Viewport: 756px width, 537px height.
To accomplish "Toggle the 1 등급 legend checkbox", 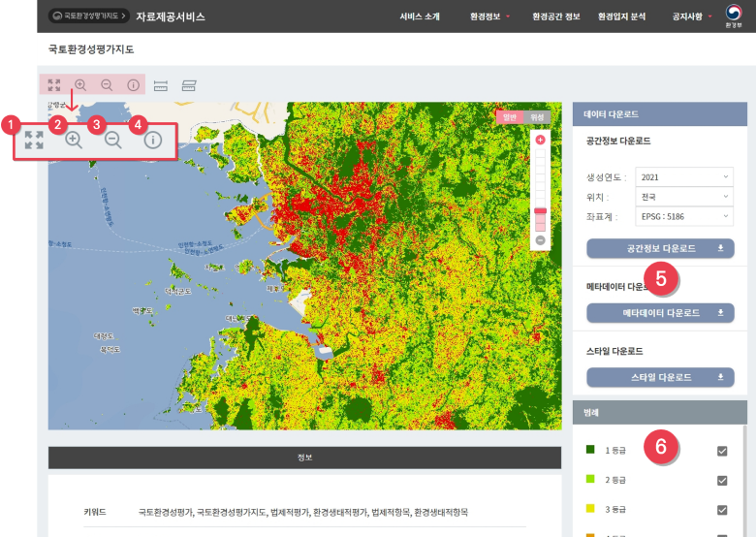I will [722, 451].
